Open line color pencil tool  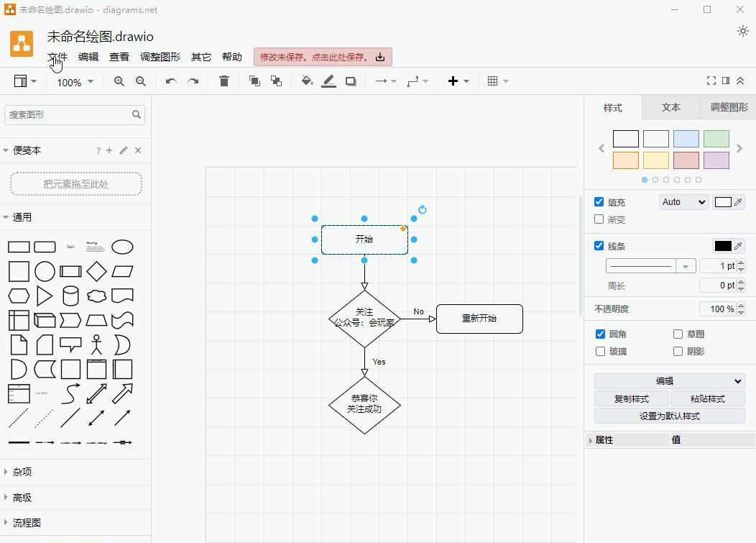click(329, 81)
